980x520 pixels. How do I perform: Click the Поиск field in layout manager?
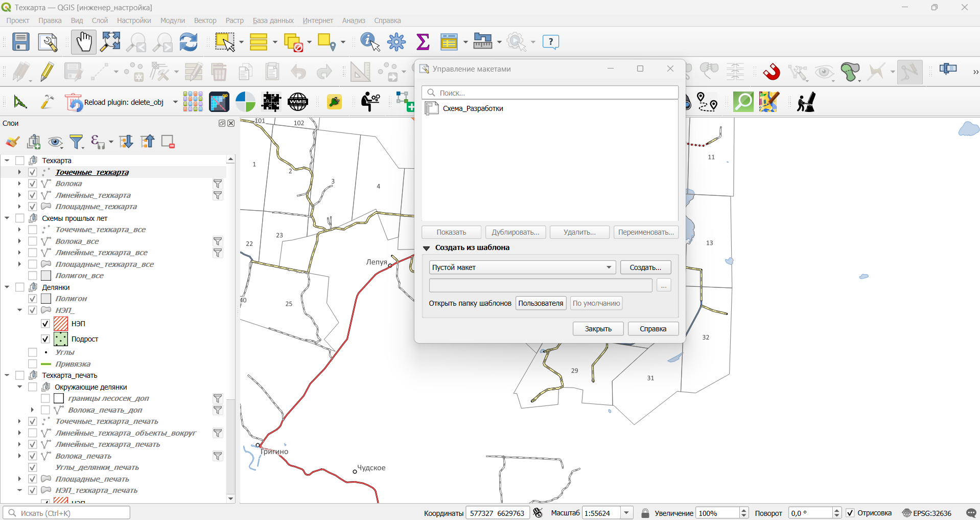click(550, 93)
